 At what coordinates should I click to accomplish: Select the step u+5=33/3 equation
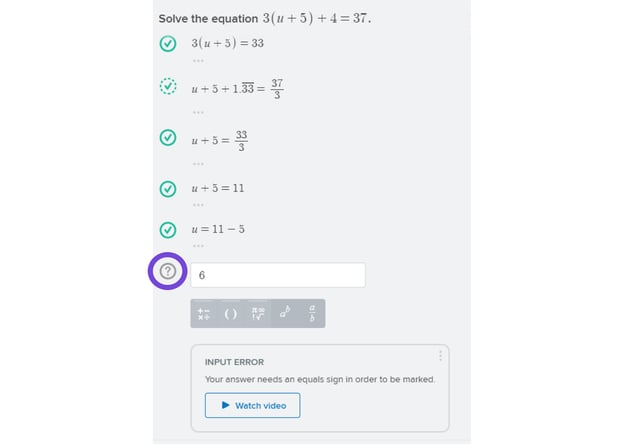tap(219, 140)
